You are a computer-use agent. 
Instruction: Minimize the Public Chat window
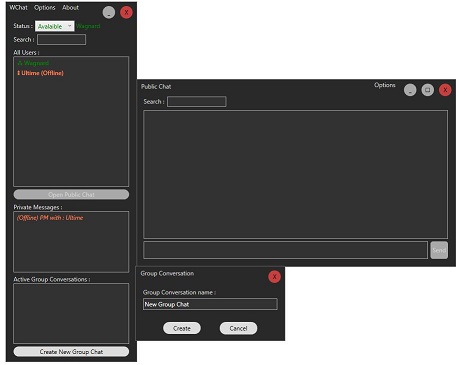coord(410,90)
